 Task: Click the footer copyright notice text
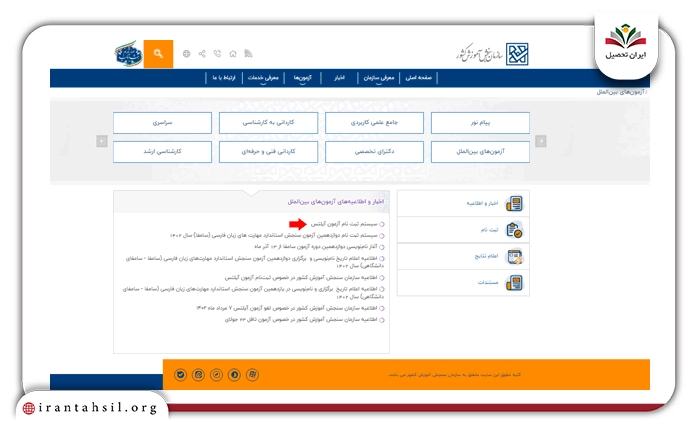[x=454, y=375]
